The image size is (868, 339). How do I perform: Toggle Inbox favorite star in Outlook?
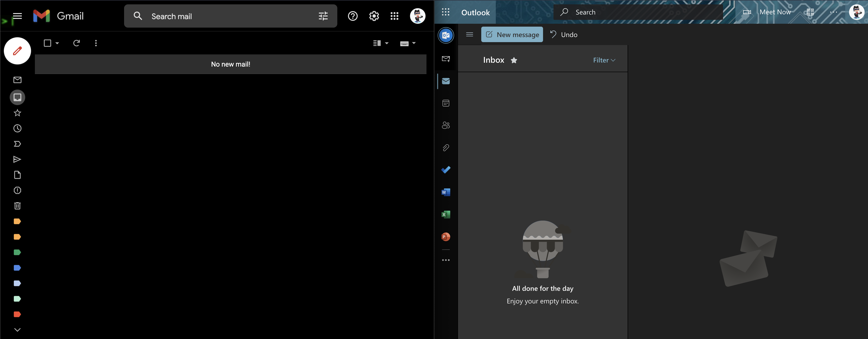513,60
